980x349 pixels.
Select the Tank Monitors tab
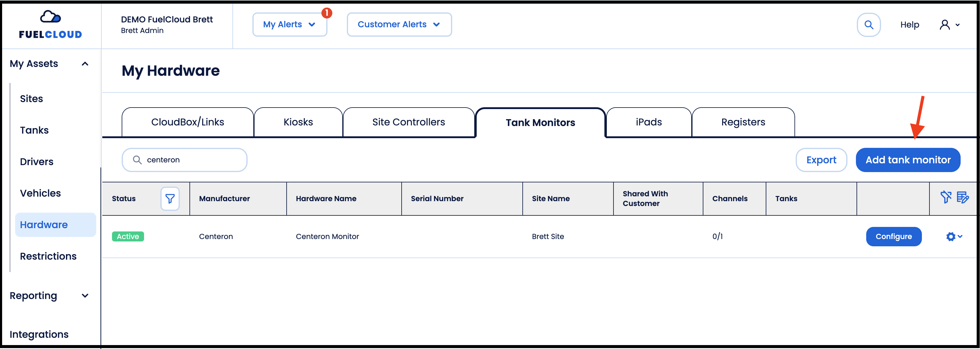540,122
